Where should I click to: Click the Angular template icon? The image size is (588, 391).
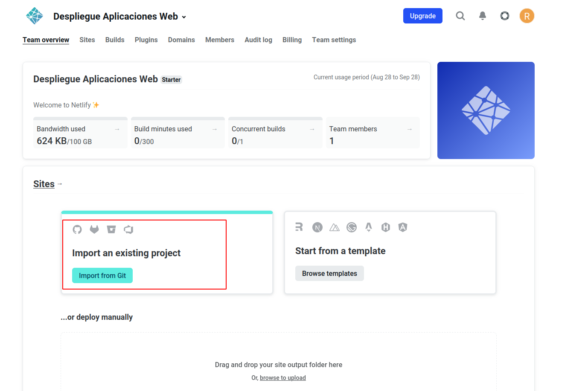pyautogui.click(x=402, y=228)
